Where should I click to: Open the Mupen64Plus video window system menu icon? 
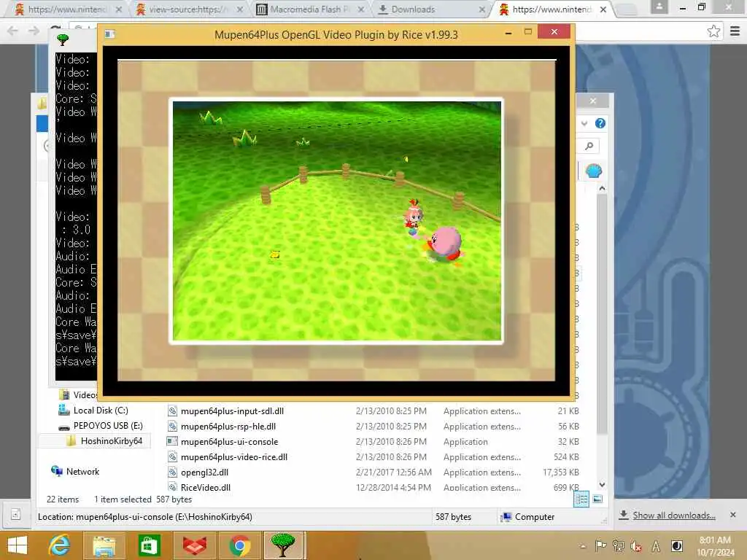coord(109,34)
